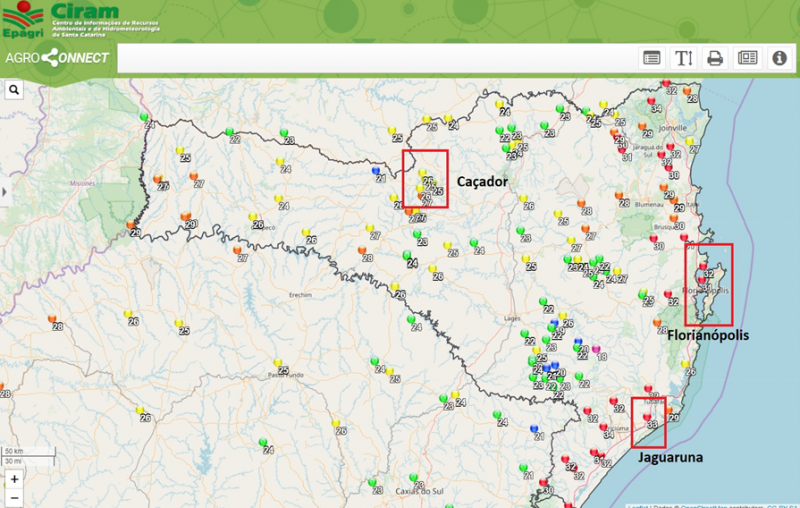The height and width of the screenshot is (508, 800).
Task: Select the green marker 23 above Caxias do Sul
Action: point(413,478)
